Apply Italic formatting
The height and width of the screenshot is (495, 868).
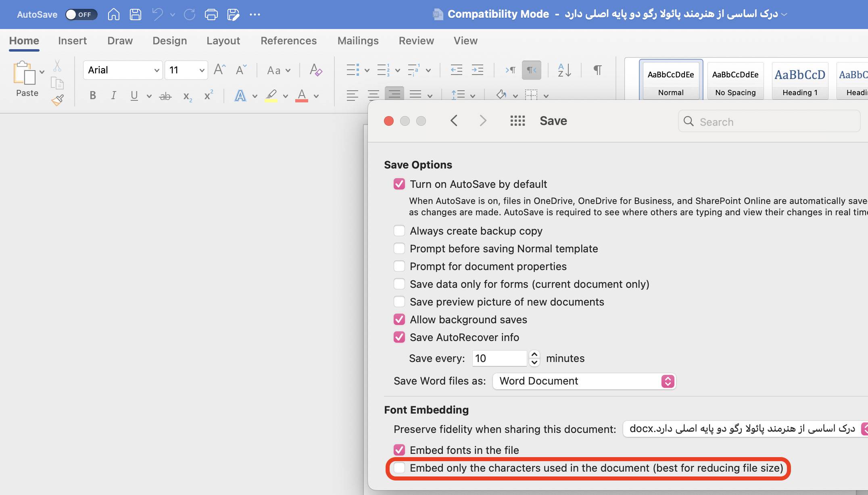113,96
